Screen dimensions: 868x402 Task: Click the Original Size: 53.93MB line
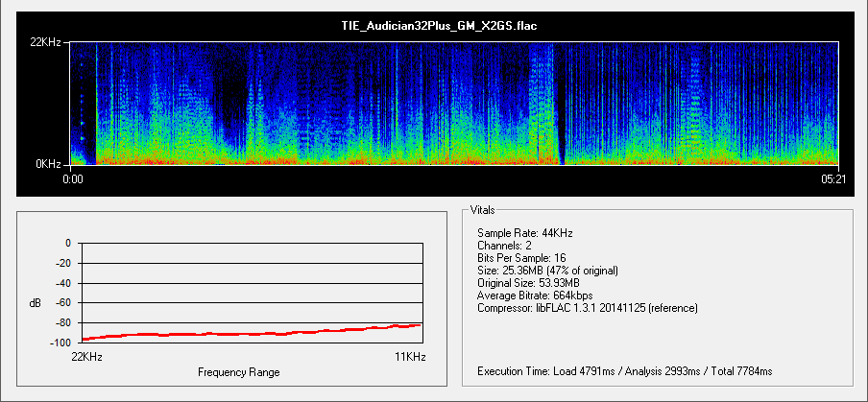coord(529,283)
